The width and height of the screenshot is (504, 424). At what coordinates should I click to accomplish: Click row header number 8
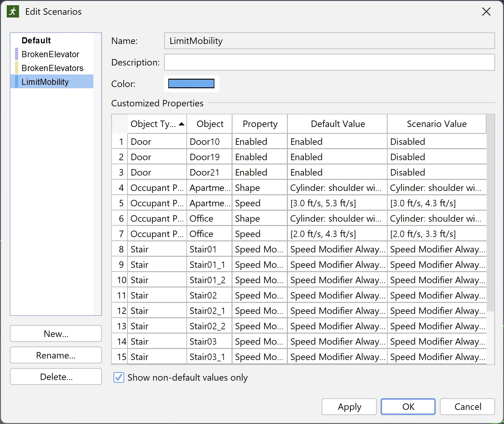point(120,249)
